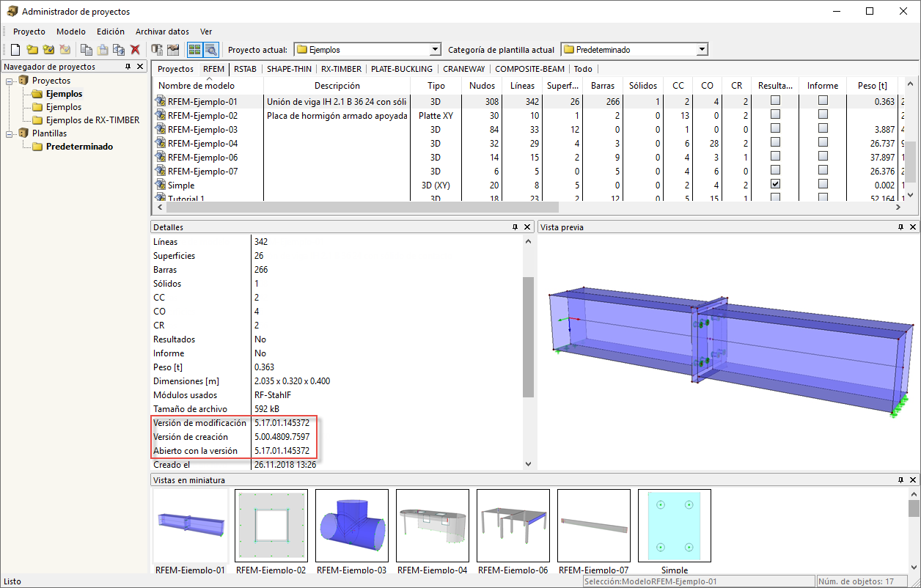Image resolution: width=921 pixels, height=588 pixels.
Task: Click the Detalles panel vertical scrollbar thumb
Action: pos(528,337)
